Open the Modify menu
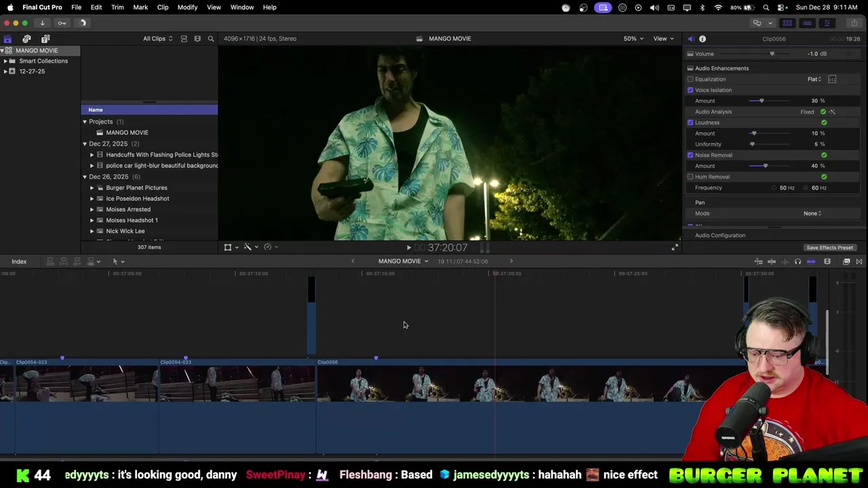The width and height of the screenshot is (868, 488). coord(187,7)
